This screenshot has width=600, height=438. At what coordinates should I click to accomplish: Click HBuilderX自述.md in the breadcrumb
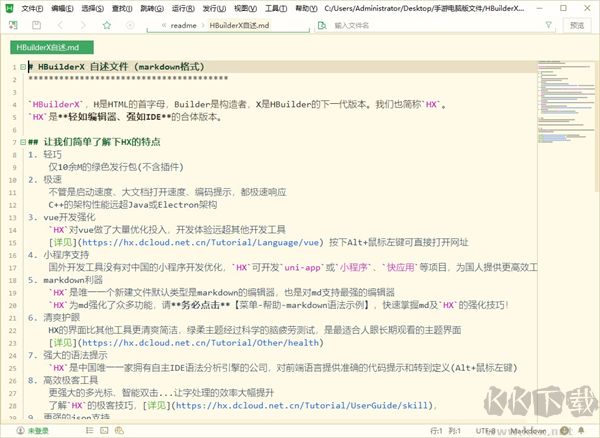[x=239, y=25]
